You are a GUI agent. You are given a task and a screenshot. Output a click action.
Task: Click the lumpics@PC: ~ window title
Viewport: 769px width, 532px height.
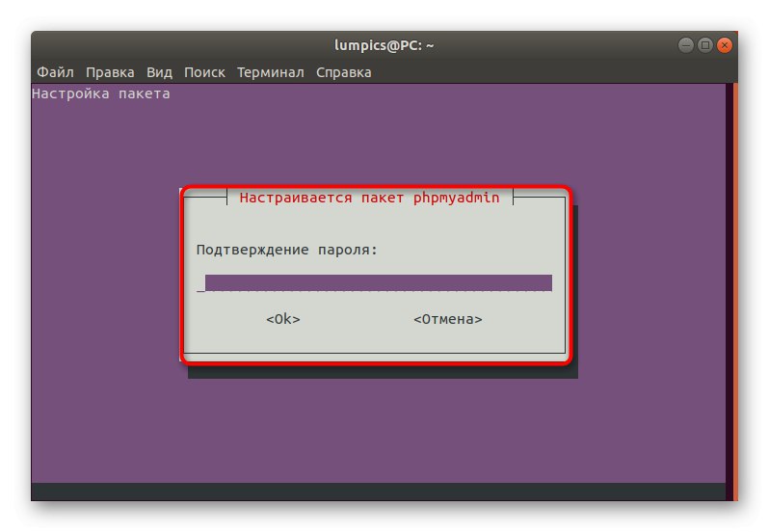point(384,45)
